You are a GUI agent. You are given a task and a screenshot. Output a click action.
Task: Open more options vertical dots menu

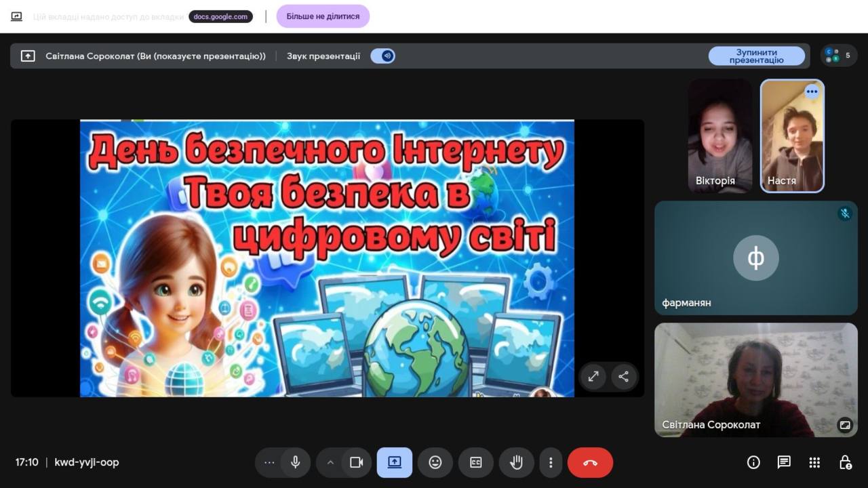551,462
